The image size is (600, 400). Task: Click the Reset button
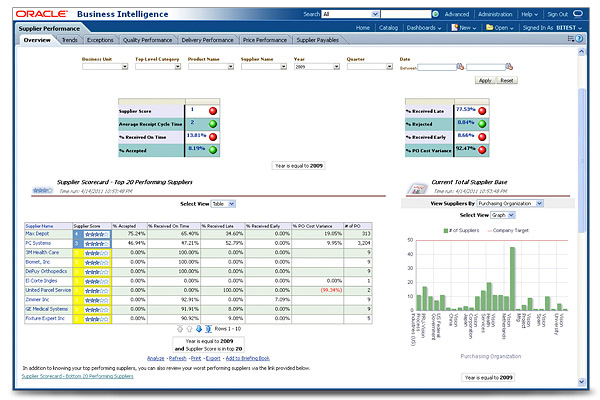pos(507,80)
